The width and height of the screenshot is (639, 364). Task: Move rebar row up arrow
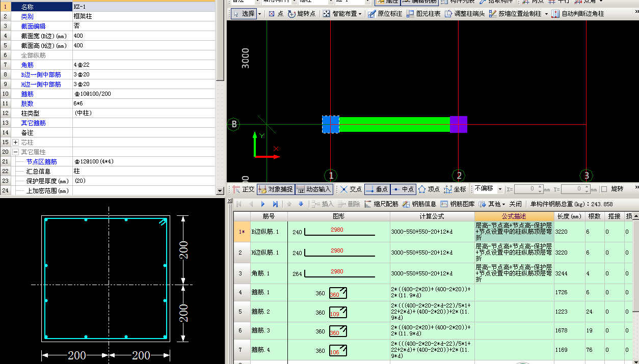pyautogui.click(x=289, y=204)
